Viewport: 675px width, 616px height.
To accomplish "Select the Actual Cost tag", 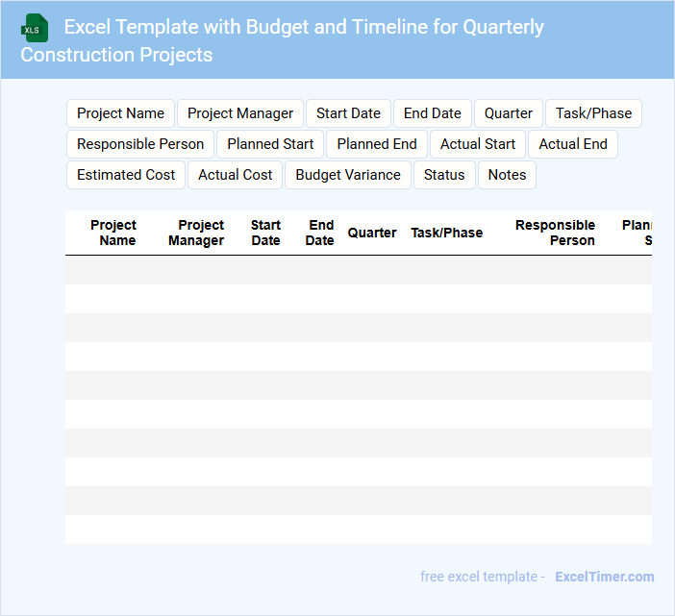I will [236, 175].
